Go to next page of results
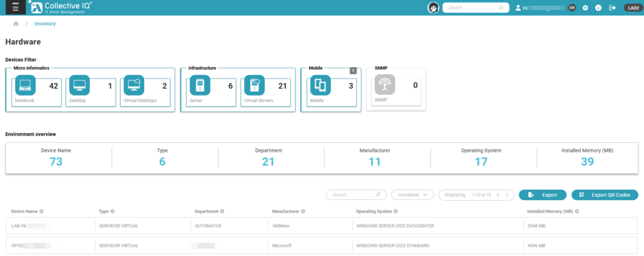The width and height of the screenshot is (644, 256). point(508,195)
